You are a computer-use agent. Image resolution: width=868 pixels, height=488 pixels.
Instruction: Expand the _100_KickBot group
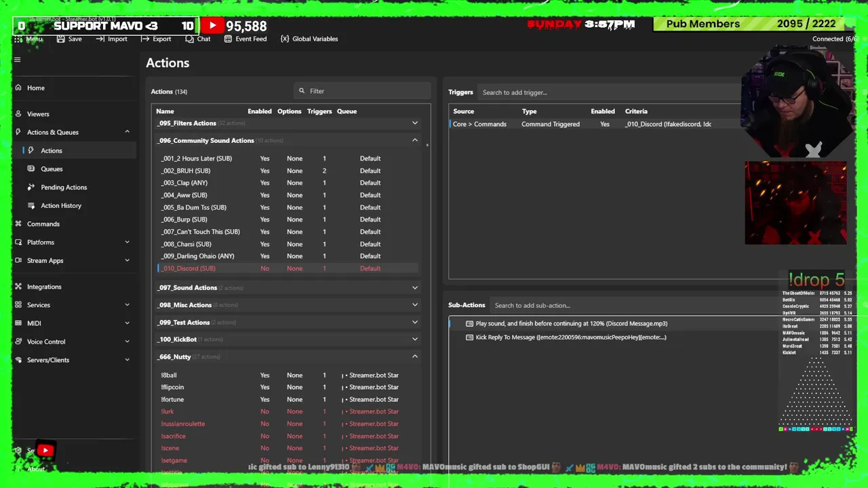point(415,339)
